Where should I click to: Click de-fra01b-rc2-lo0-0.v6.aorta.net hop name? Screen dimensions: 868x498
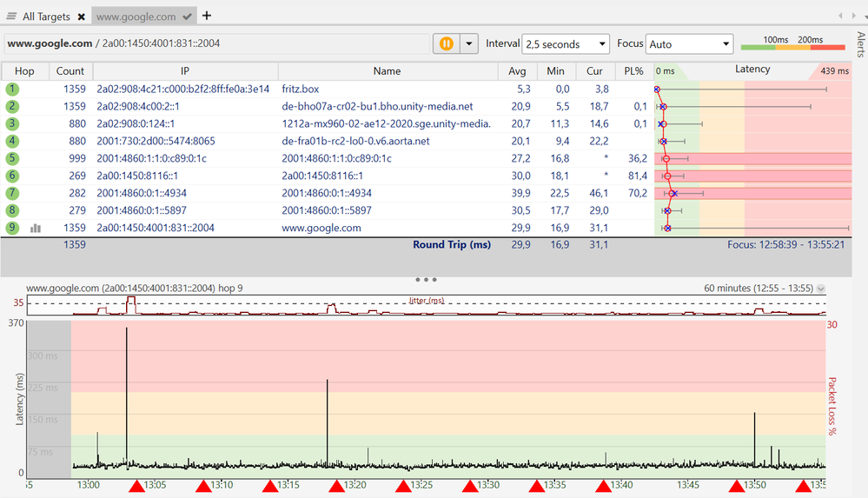click(355, 141)
